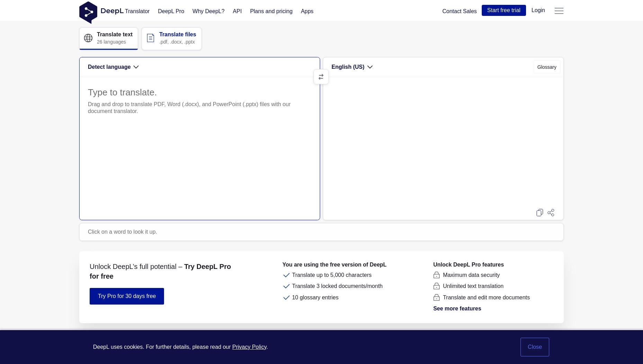Click checkmark beside Translate up to 5,000 characters
The height and width of the screenshot is (364, 643).
pos(286,275)
